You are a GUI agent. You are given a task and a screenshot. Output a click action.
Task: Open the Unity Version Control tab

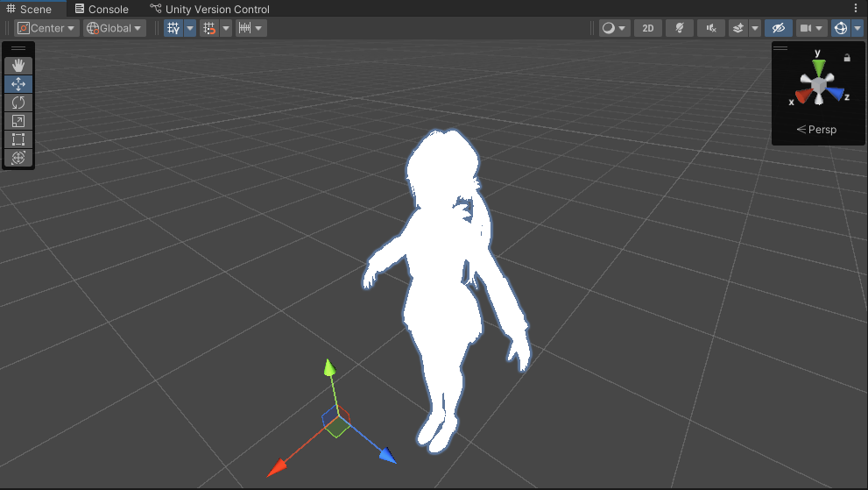(x=210, y=9)
